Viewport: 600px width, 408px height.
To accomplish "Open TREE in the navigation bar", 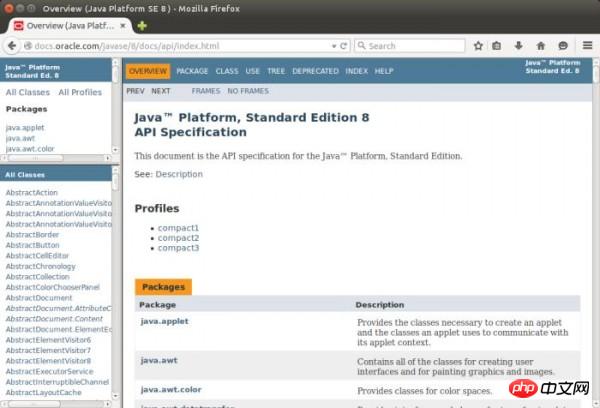I will pyautogui.click(x=276, y=71).
